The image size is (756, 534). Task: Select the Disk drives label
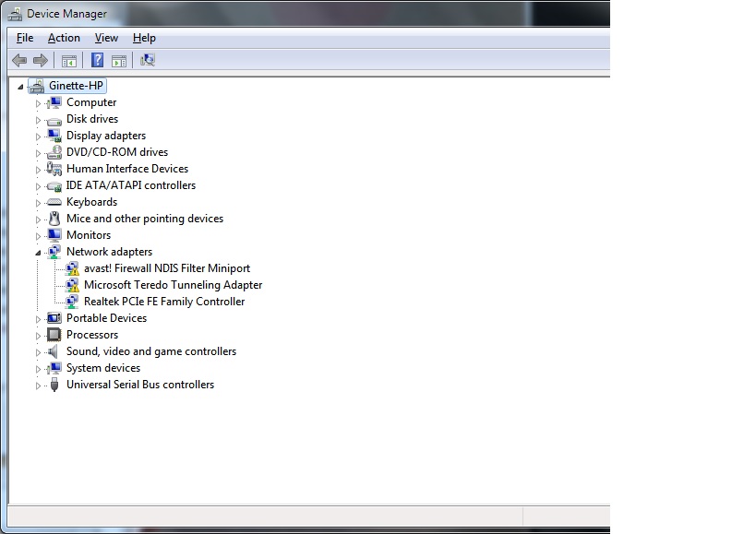click(x=92, y=119)
